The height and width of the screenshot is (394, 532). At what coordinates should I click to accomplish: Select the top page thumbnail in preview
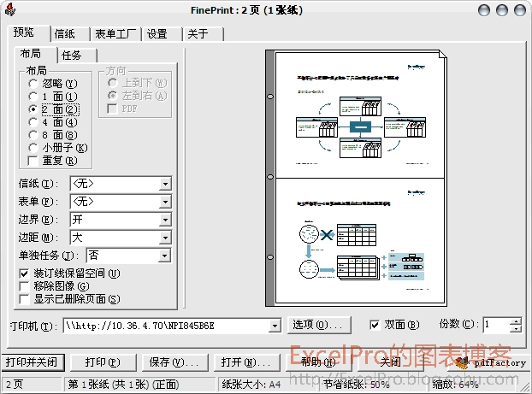click(x=360, y=115)
